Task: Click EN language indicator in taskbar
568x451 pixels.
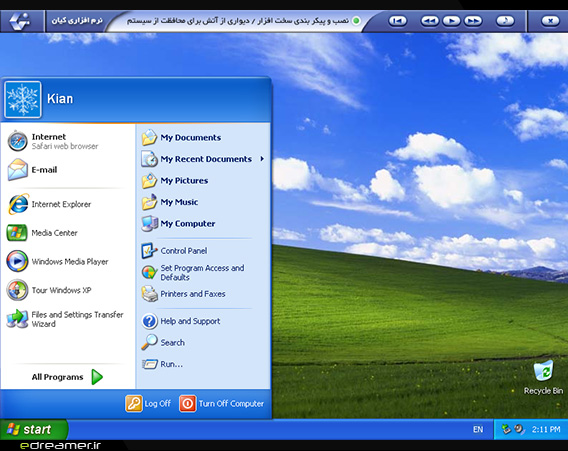Action: (x=478, y=429)
